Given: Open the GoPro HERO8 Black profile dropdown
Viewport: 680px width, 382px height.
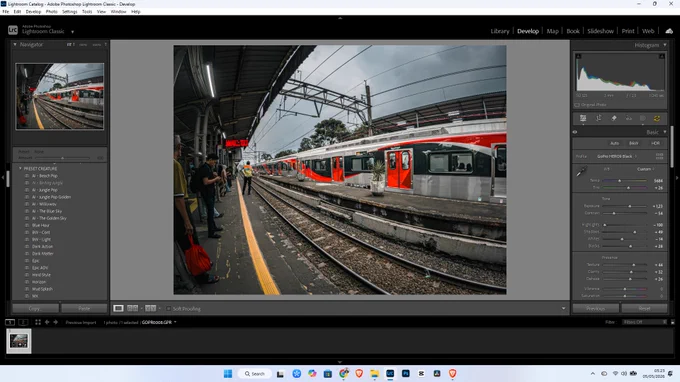Looking at the screenshot, I should click(617, 157).
